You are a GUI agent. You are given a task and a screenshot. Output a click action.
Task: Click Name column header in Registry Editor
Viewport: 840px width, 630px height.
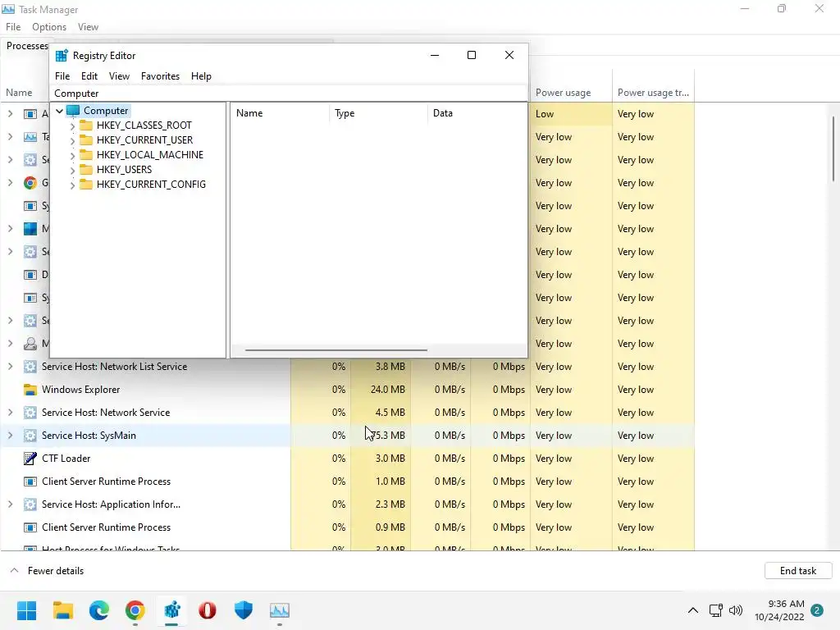tap(281, 113)
